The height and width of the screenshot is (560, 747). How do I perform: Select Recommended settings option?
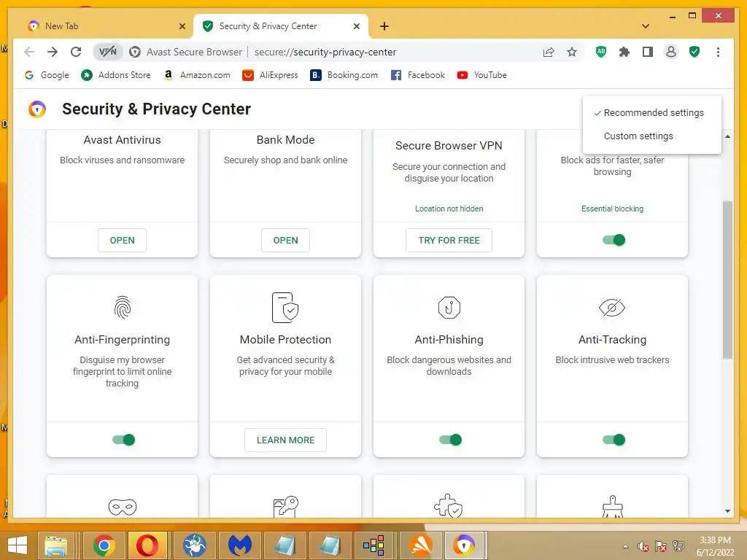[651, 113]
